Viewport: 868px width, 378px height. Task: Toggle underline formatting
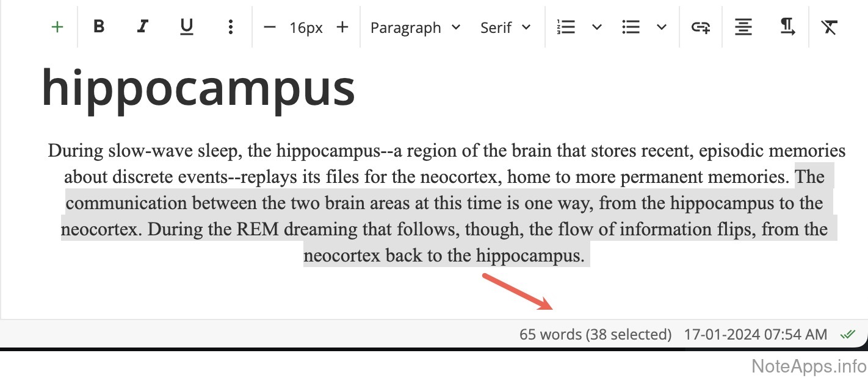pos(187,27)
